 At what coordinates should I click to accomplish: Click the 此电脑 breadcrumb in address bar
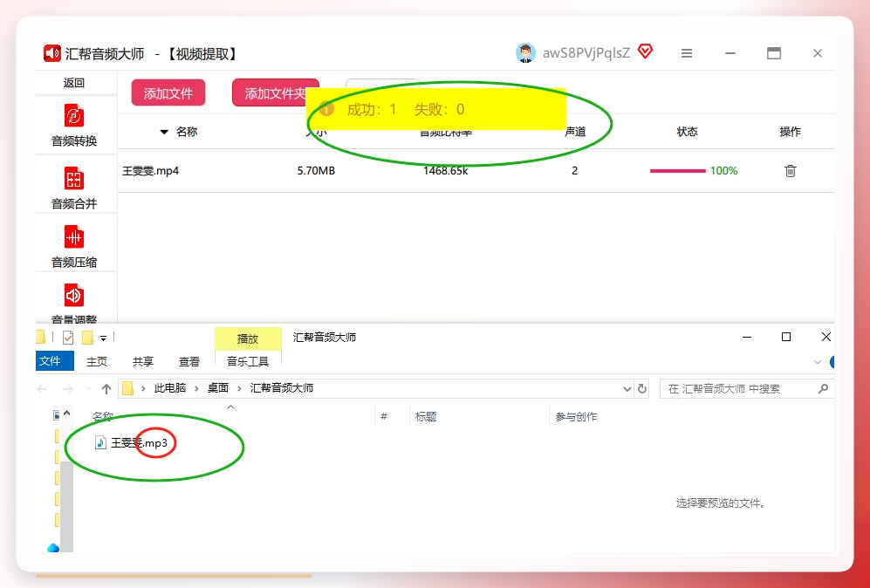pos(170,388)
